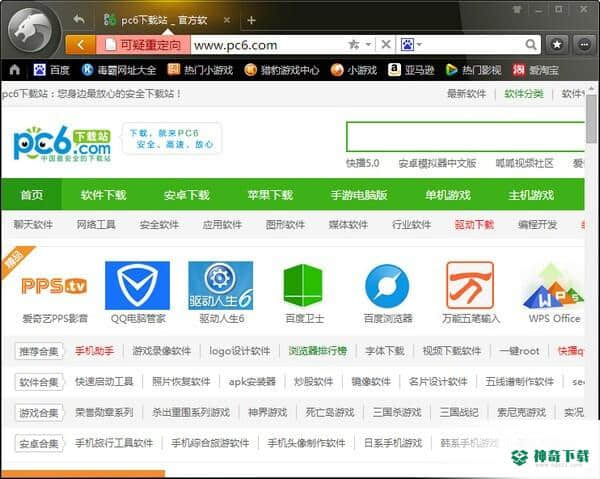Click the WPS Office icon
This screenshot has height=479, width=600.
pos(553,286)
